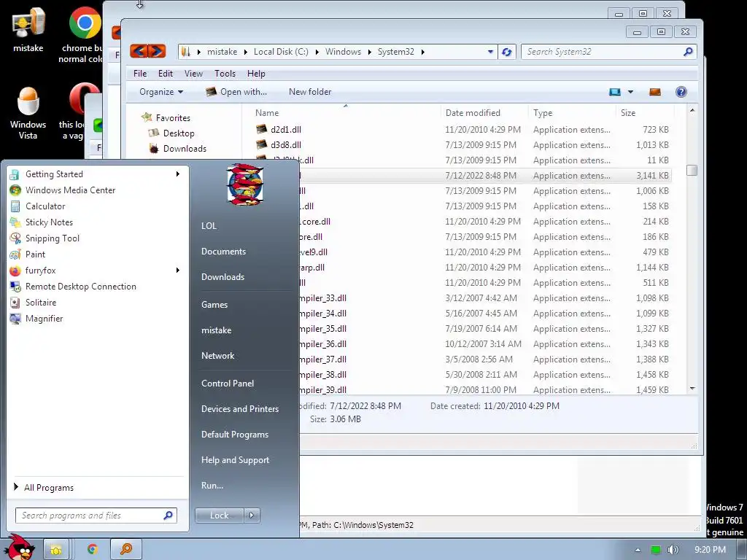Viewport: 747px width, 560px height.
Task: Open Control Panel from Start menu
Action: coord(228,384)
